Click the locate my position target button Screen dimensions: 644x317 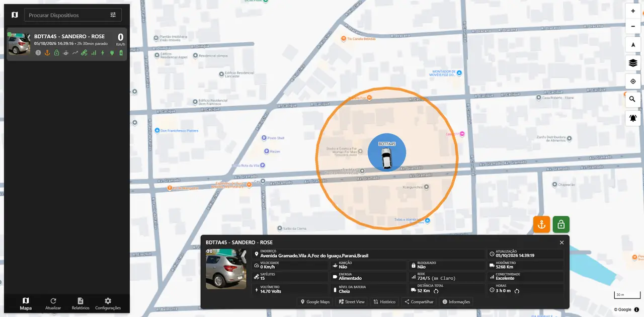tap(633, 82)
